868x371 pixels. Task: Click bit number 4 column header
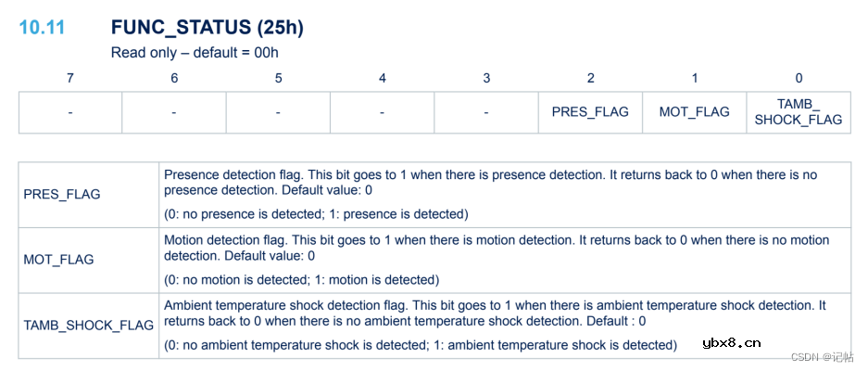pyautogui.click(x=383, y=79)
